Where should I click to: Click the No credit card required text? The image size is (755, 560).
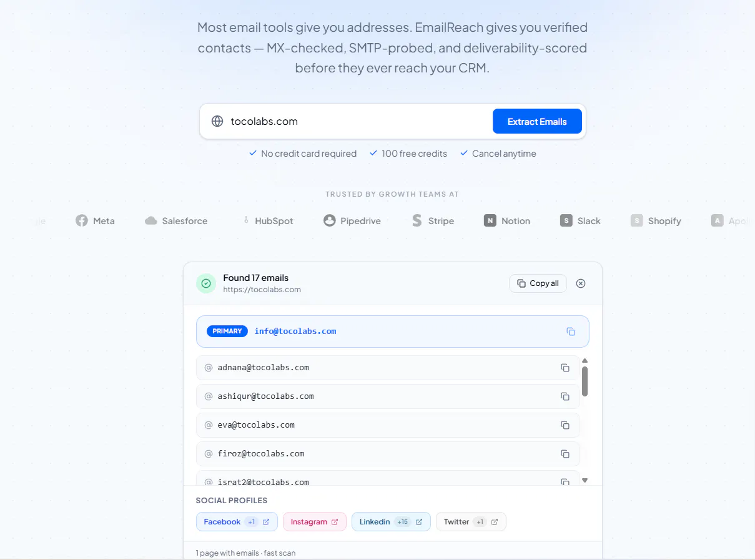click(x=308, y=154)
